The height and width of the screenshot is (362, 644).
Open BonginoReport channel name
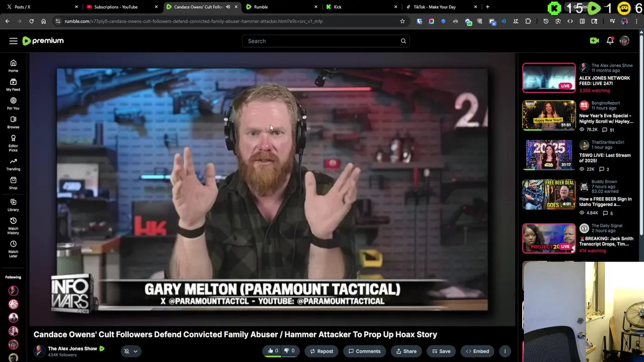[x=605, y=103]
